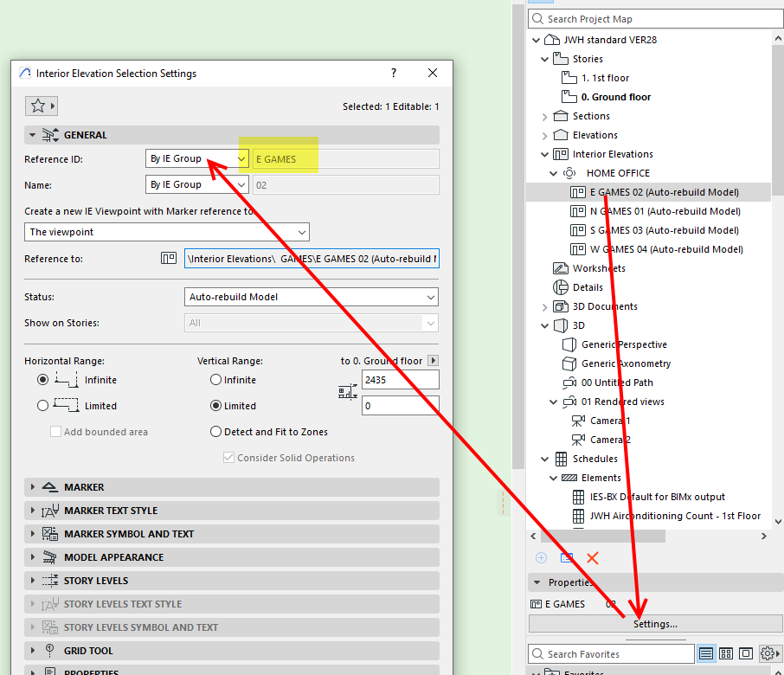Select S GAMES 03 interior elevation
Image resolution: width=784 pixels, height=675 pixels.
point(664,230)
